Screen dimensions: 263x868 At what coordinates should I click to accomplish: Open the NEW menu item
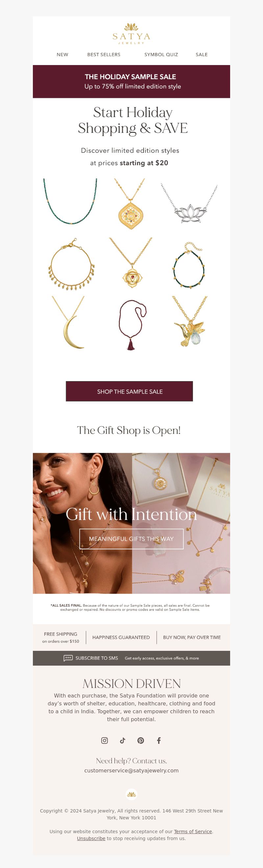pyautogui.click(x=62, y=55)
